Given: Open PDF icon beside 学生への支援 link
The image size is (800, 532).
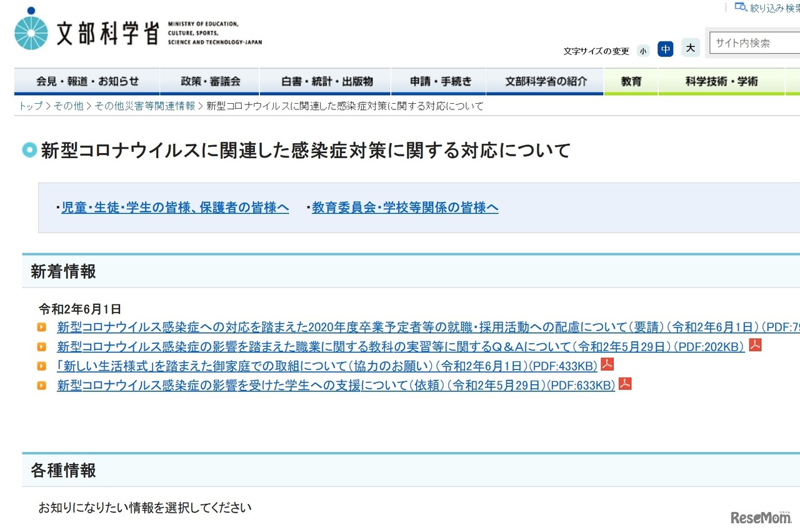Looking at the screenshot, I should click(x=626, y=384).
